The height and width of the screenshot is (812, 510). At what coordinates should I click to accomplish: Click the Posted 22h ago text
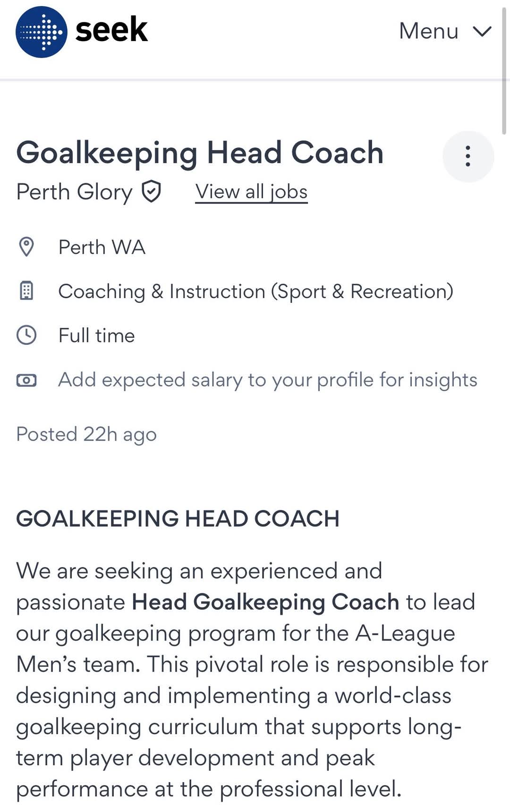[x=86, y=435]
